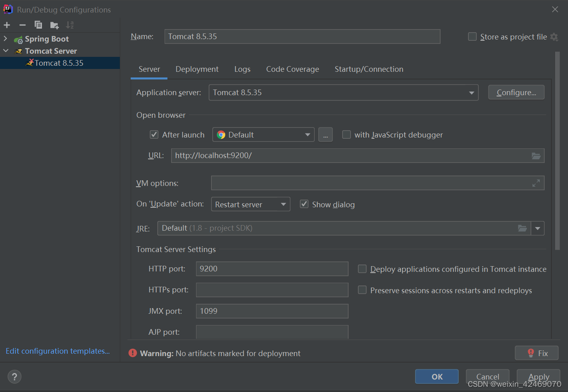Open Edit configuration templates link
The width and height of the screenshot is (568, 392).
click(58, 351)
